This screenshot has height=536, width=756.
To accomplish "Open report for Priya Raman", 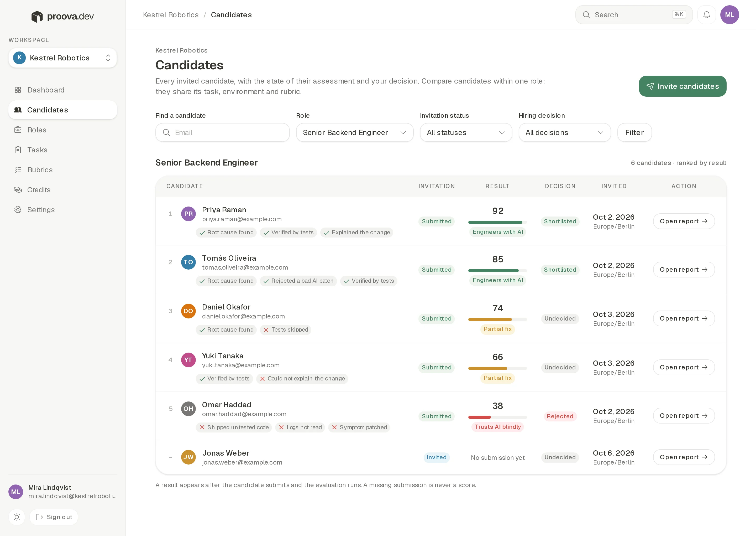I will point(684,221).
